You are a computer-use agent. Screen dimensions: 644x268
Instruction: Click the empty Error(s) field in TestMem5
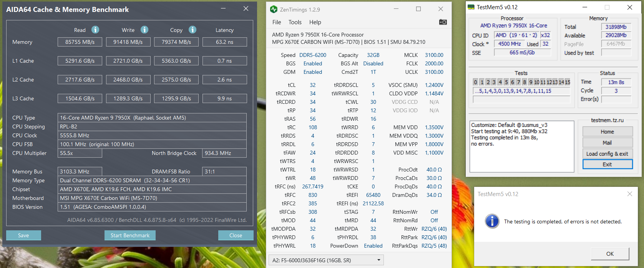[616, 99]
